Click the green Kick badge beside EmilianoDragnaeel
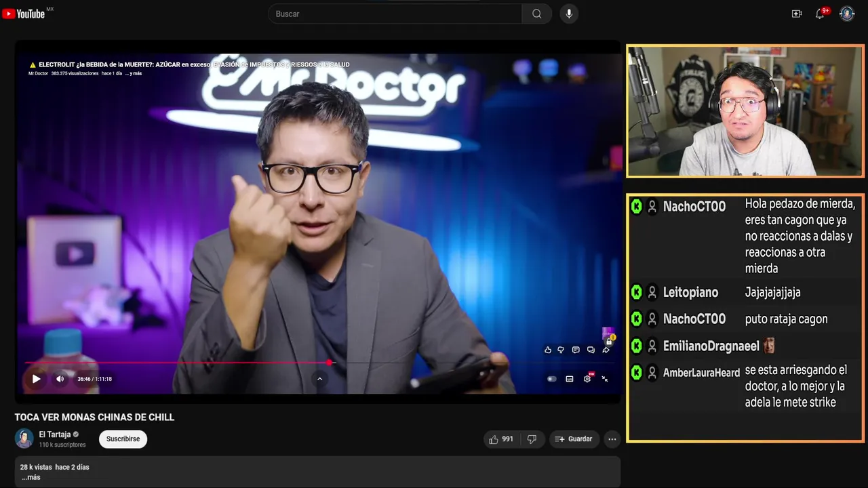Viewport: 868px width, 488px height. 636,346
